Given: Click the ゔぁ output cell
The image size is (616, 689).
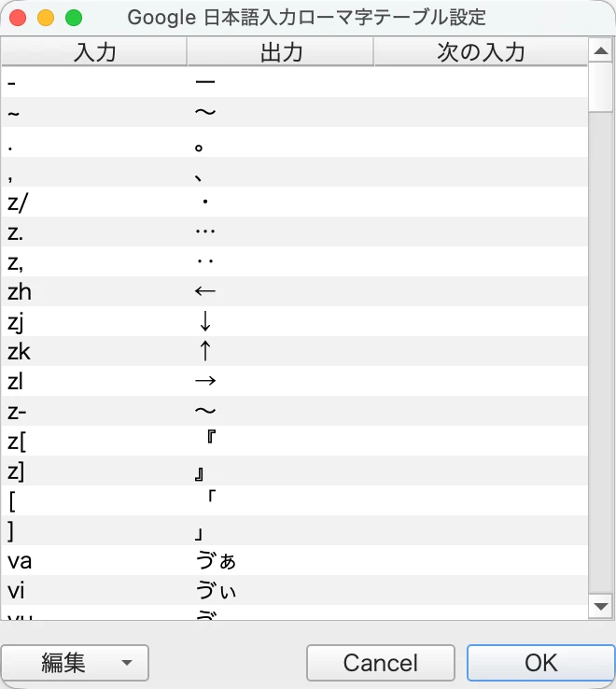Looking at the screenshot, I should click(280, 560).
